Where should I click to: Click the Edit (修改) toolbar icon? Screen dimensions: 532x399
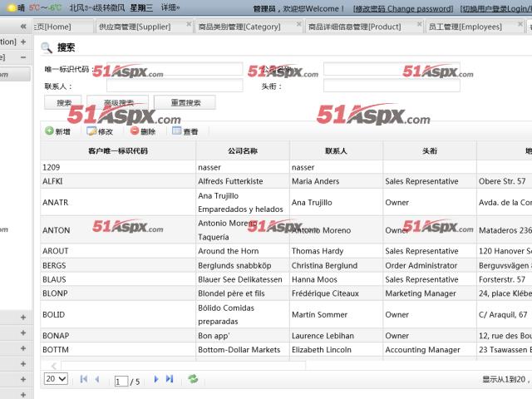click(x=91, y=131)
